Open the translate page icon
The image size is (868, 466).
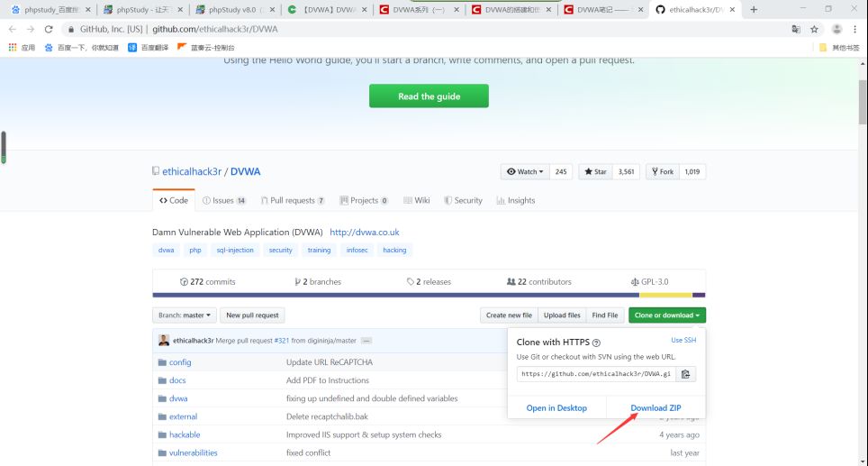(x=796, y=30)
